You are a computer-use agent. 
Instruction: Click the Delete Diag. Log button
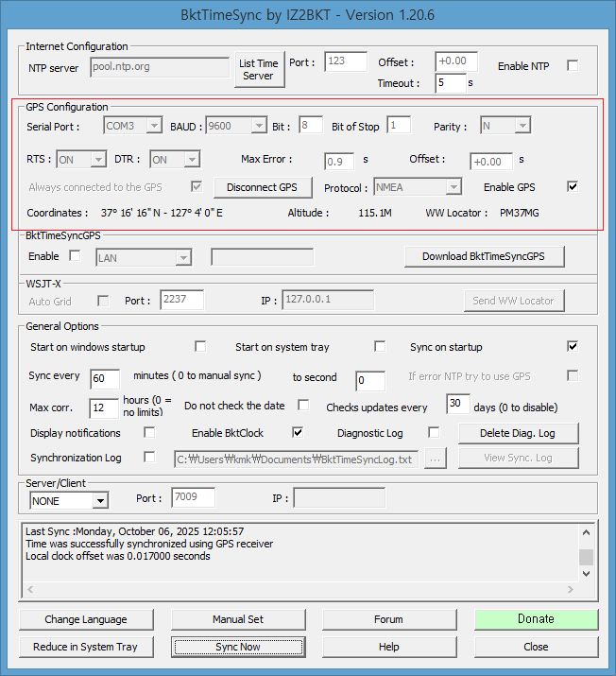click(519, 433)
